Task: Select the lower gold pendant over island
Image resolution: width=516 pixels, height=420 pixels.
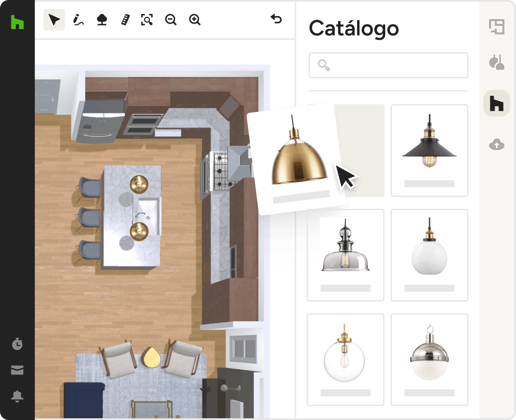Action: (139, 231)
